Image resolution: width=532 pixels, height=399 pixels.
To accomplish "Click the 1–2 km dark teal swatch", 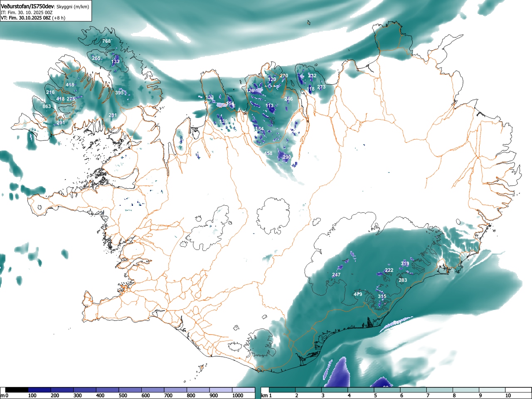I will point(282,390).
